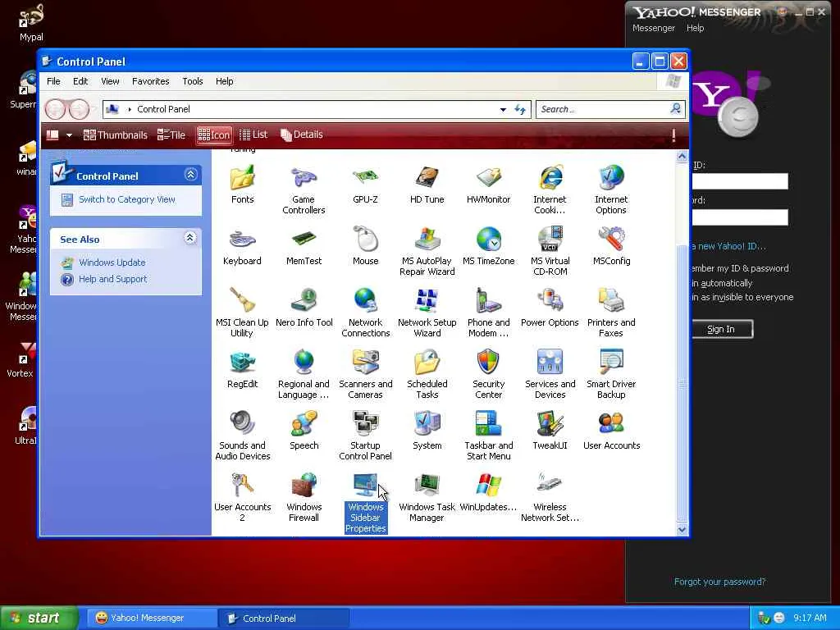This screenshot has width=840, height=630.
Task: Switch to Details view
Action: [302, 135]
